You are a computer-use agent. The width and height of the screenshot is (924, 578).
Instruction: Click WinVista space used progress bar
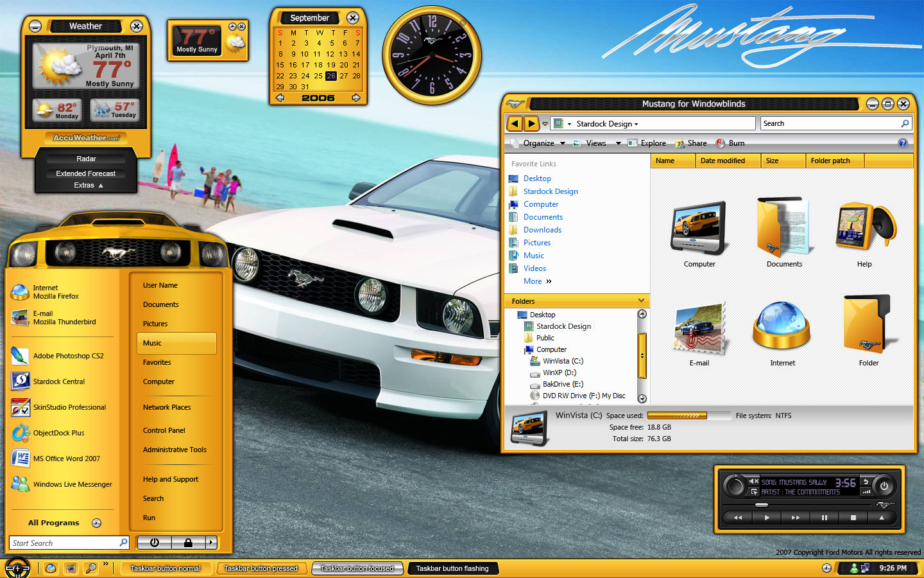coord(689,416)
